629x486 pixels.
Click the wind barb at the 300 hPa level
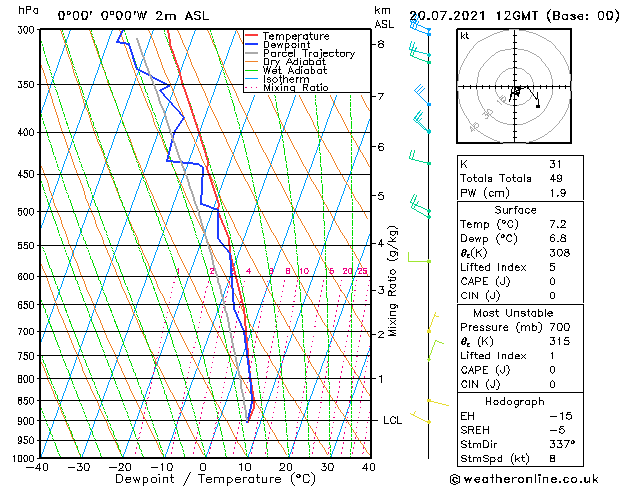click(420, 27)
